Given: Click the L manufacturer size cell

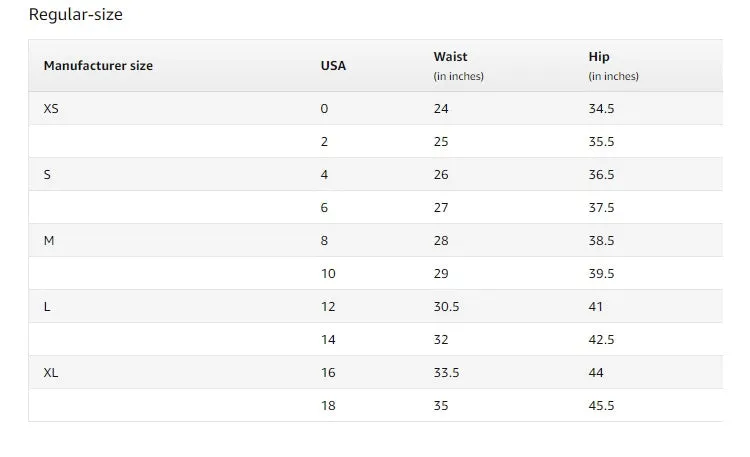Looking at the screenshot, I should [x=47, y=307].
